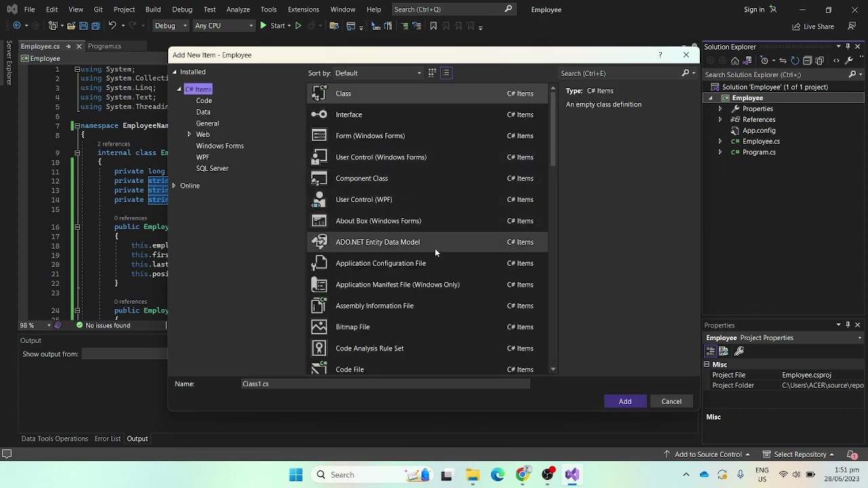
Task: Open the Any CPU platform dropdown
Action: tap(224, 26)
